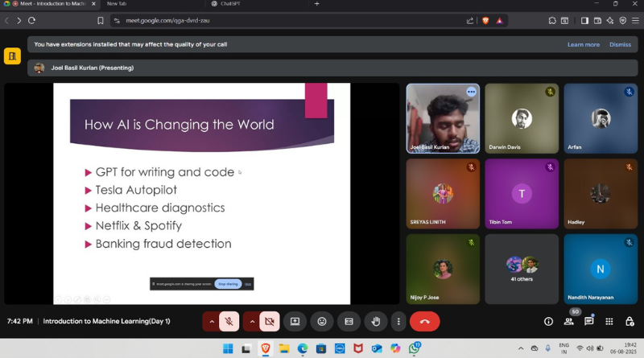The image size is (644, 358).
Task: Select SREYAS LINITH participant tile
Action: [443, 194]
